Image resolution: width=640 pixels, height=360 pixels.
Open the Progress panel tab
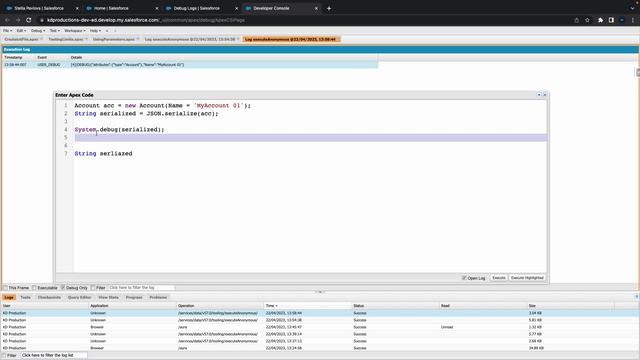pos(134,298)
